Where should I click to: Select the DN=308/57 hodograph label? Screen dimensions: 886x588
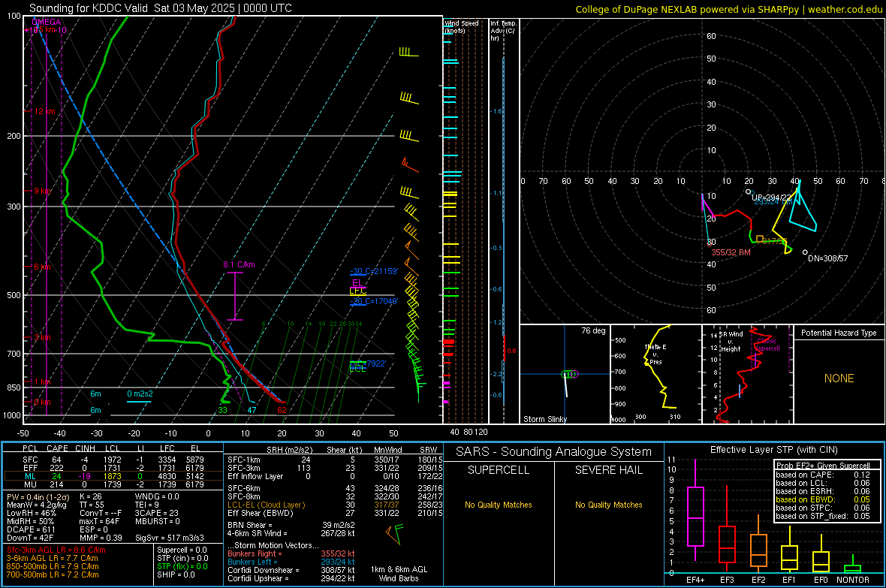click(827, 258)
